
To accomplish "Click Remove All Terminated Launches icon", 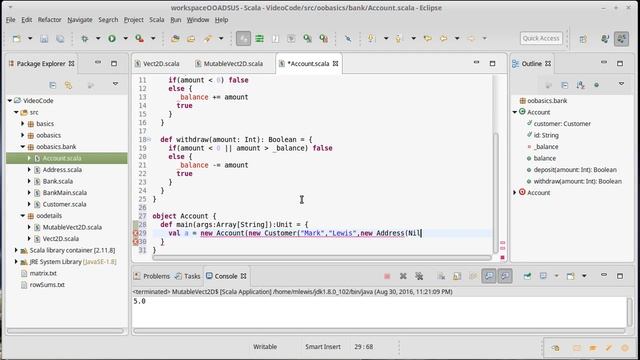I will coord(419,276).
